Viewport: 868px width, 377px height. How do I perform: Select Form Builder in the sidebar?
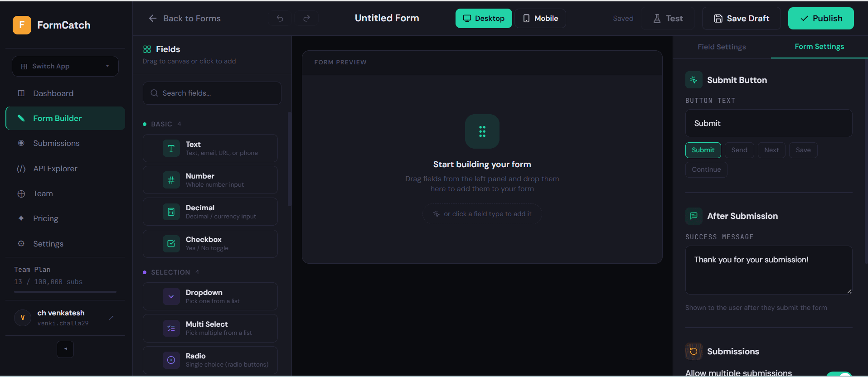65,118
